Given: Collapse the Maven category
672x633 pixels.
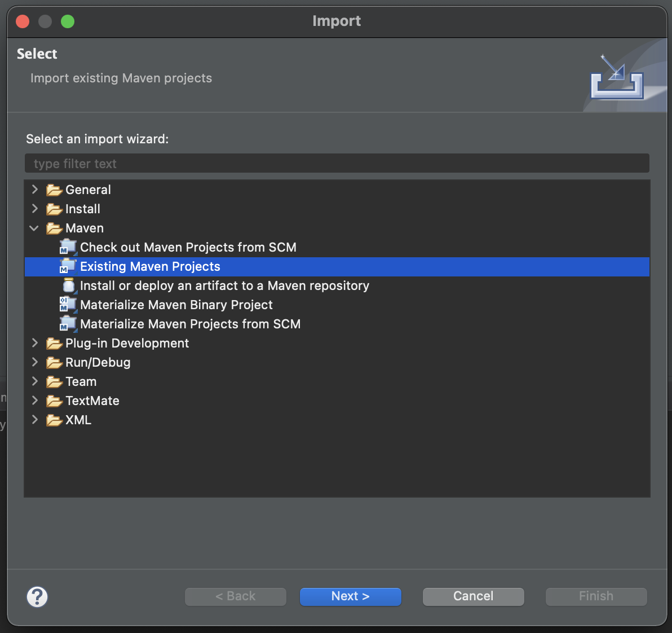Looking at the screenshot, I should [34, 228].
